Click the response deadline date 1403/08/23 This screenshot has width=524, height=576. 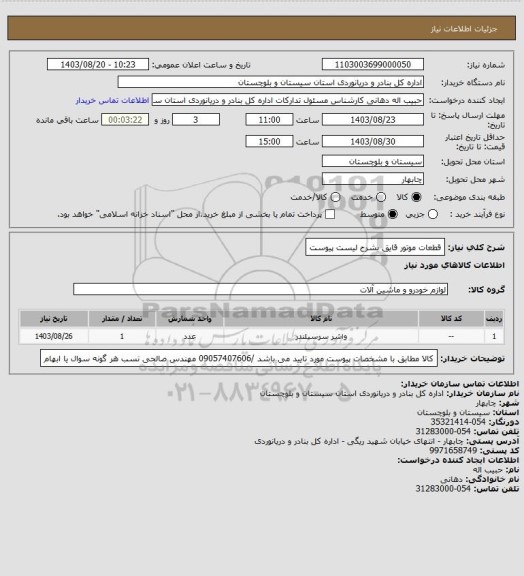pos(373,120)
